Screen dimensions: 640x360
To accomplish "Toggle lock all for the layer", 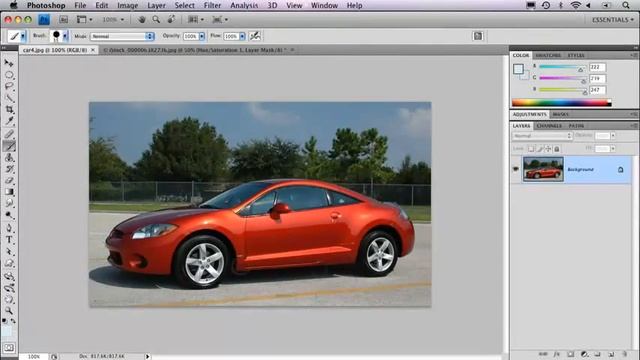I will click(x=556, y=149).
